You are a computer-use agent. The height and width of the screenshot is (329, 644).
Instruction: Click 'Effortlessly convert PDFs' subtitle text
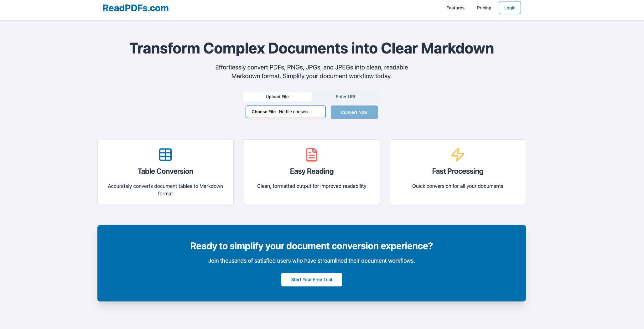pos(312,72)
